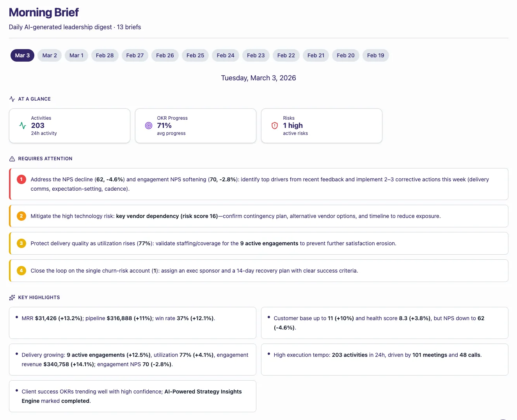Click the orange number 2 priority badge
The width and height of the screenshot is (517, 420).
coord(21,216)
